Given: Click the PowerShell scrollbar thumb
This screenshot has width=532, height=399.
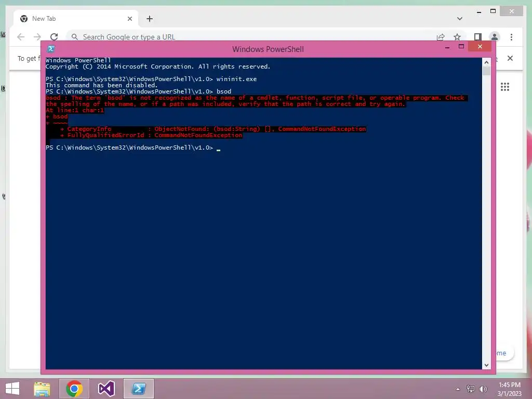Looking at the screenshot, I should [x=486, y=71].
